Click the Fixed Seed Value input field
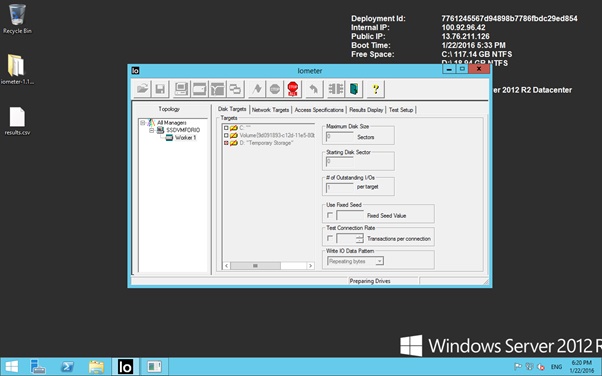Screen dimensions: 602x376 click(350, 215)
